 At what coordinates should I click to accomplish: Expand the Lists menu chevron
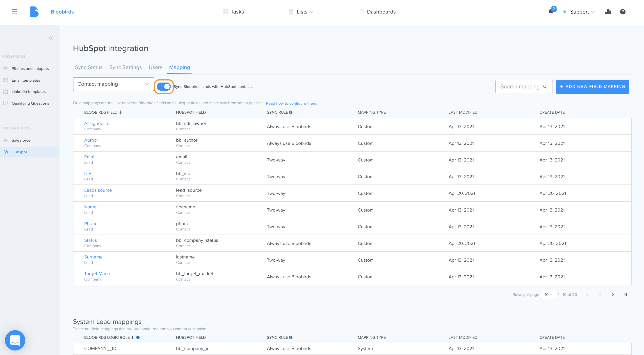point(311,12)
